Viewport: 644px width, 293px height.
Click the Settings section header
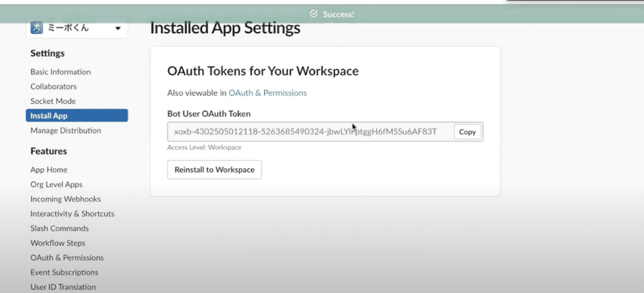47,53
